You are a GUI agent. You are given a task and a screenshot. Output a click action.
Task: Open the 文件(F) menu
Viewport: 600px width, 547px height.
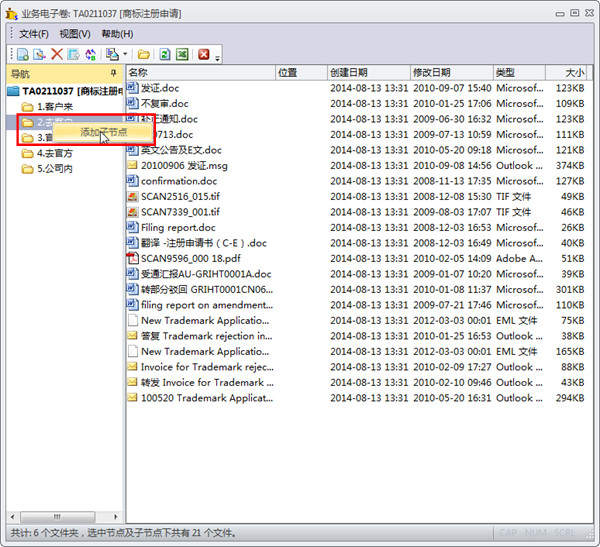34,34
